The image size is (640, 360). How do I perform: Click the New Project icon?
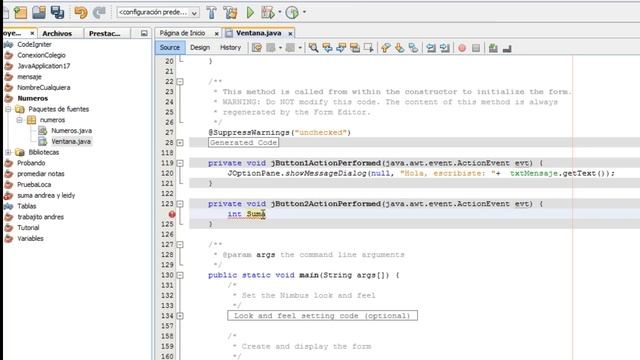tap(20, 13)
